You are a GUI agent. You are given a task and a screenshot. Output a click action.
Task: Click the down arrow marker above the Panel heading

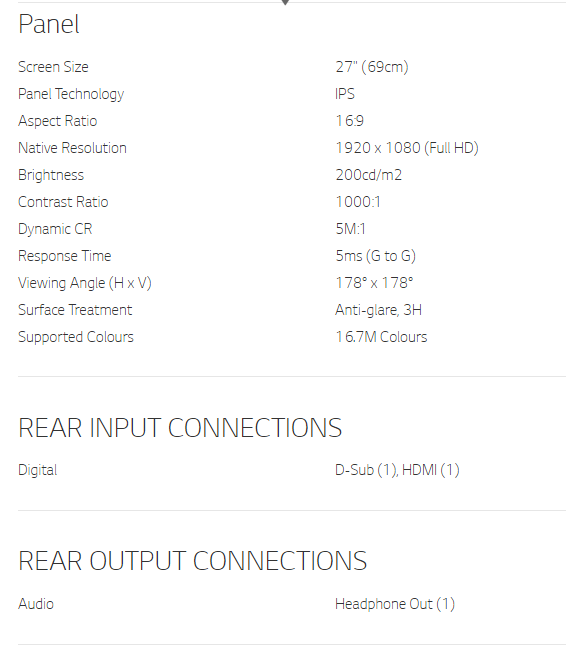coord(285,2)
